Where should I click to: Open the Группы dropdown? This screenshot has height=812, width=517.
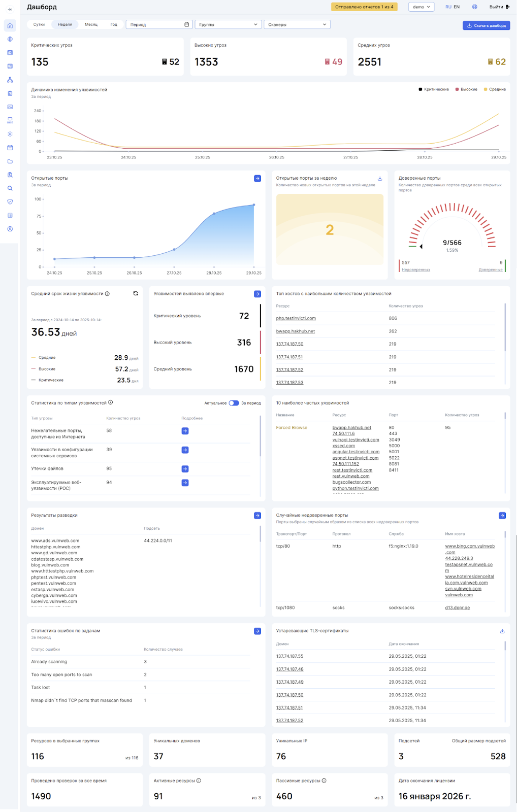coord(228,24)
